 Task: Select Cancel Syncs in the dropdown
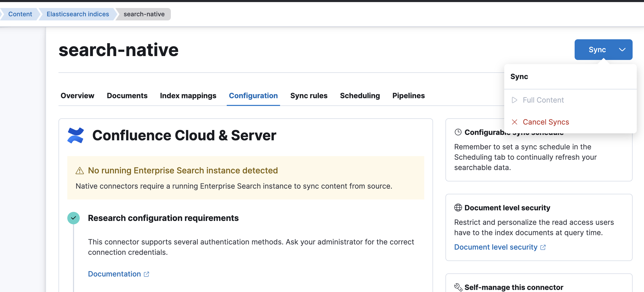pyautogui.click(x=570, y=122)
